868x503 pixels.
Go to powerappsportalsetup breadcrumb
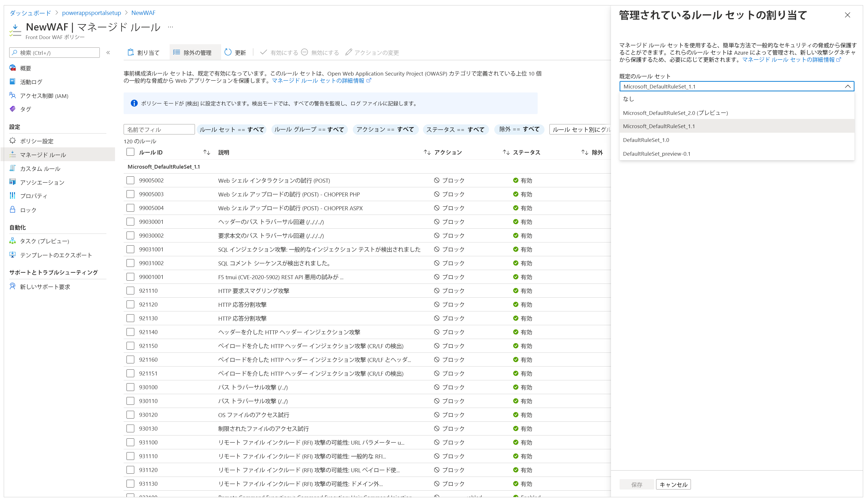91,13
